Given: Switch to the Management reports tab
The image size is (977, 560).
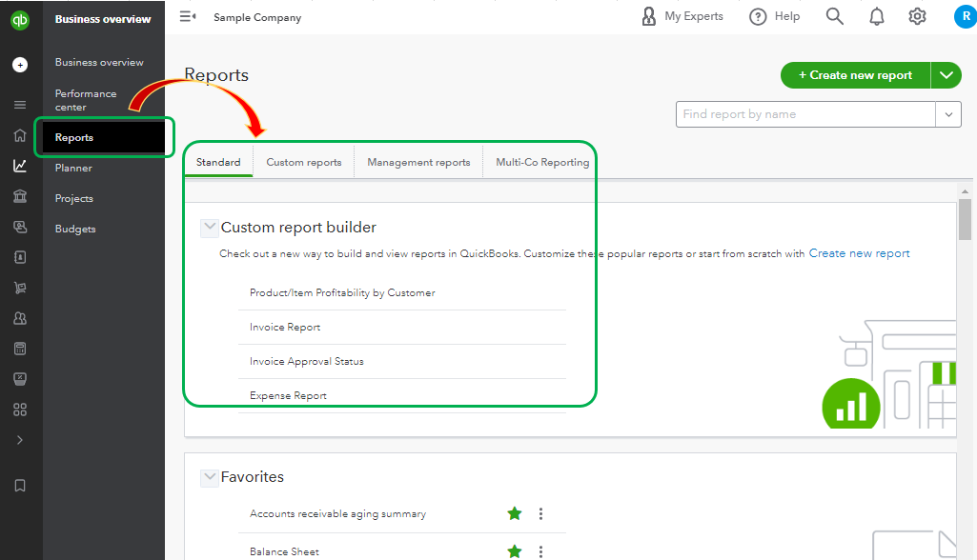Looking at the screenshot, I should (x=418, y=162).
